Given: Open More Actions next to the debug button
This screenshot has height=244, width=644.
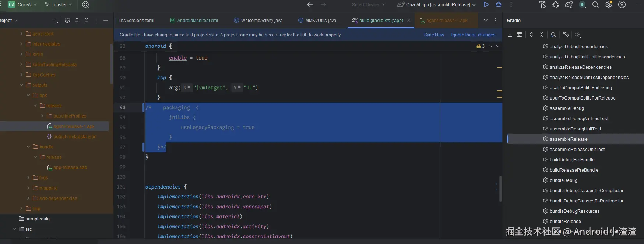Looking at the screenshot, I should click(x=511, y=4).
